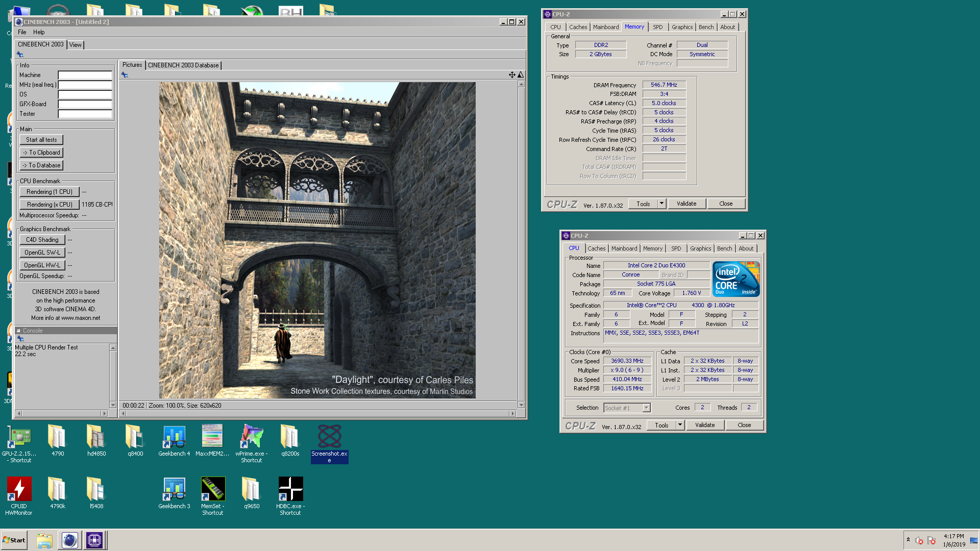Run Rendering (x CPU) benchmark
980x551 pixels.
point(50,205)
